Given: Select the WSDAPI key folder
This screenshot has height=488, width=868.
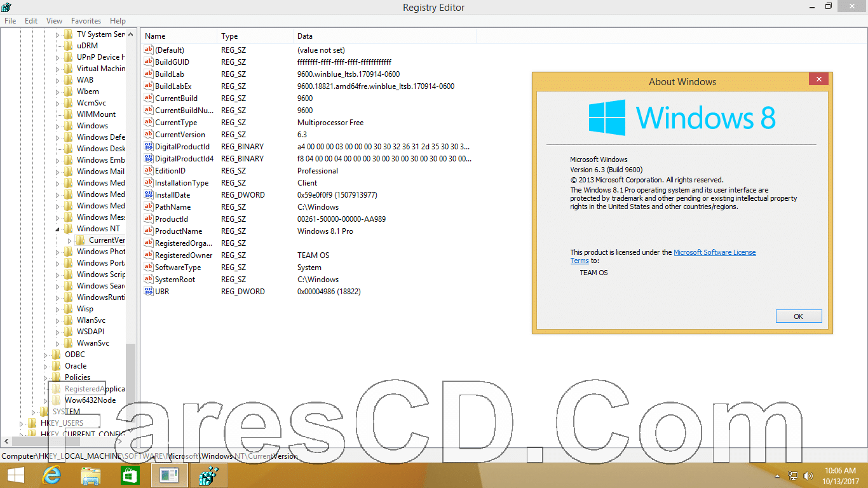Looking at the screenshot, I should coord(68,332).
